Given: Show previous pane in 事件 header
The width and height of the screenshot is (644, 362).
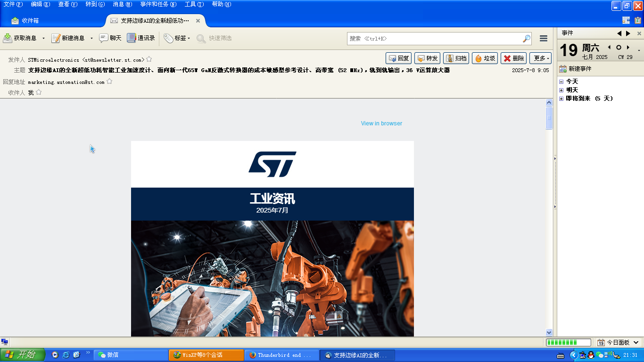Looking at the screenshot, I should pyautogui.click(x=619, y=33).
